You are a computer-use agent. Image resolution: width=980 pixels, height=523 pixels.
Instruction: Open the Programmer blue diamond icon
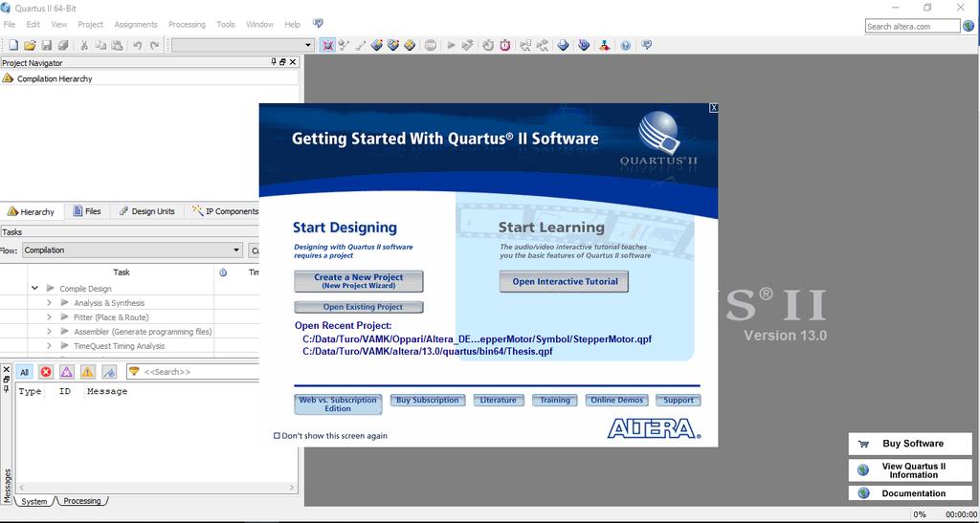click(x=584, y=45)
